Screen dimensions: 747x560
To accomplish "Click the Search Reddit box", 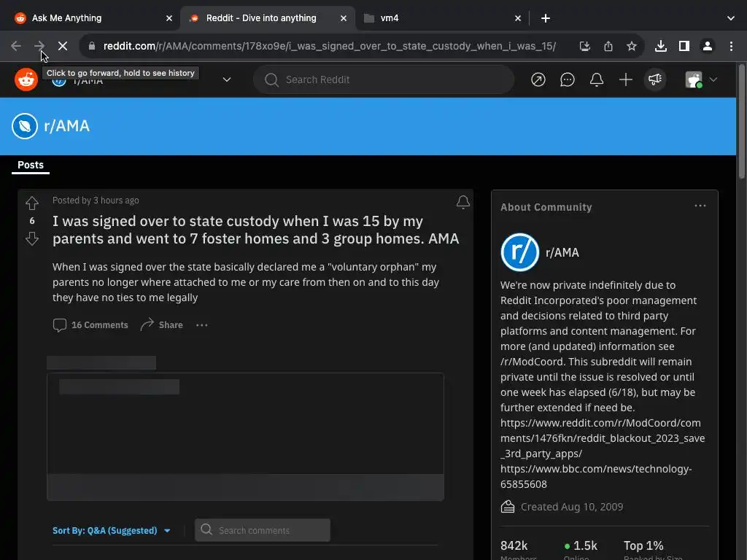I will (x=384, y=79).
